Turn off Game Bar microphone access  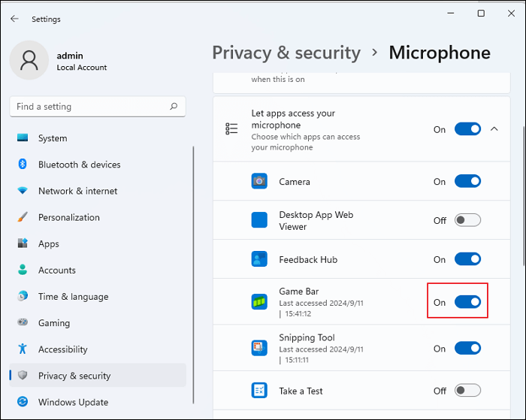467,302
